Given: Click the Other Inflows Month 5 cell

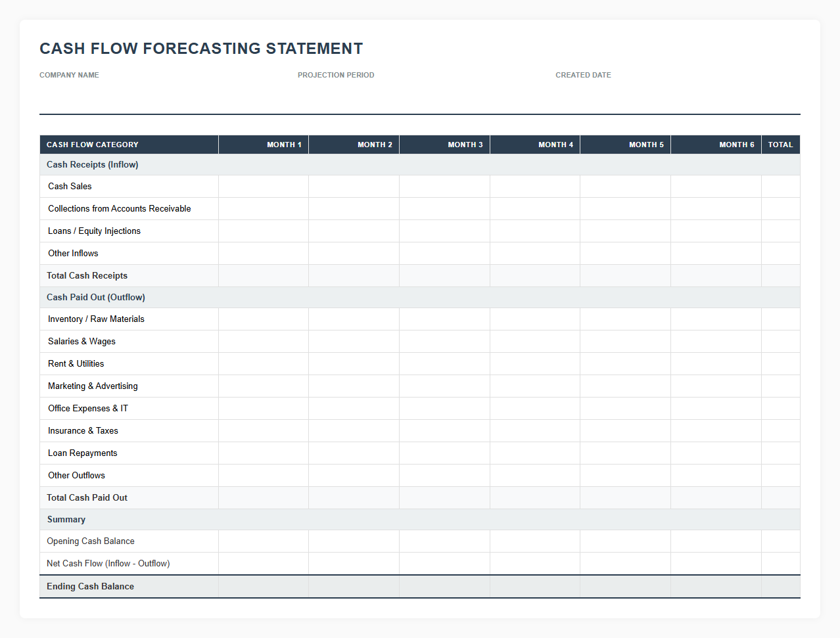Looking at the screenshot, I should 626,254.
